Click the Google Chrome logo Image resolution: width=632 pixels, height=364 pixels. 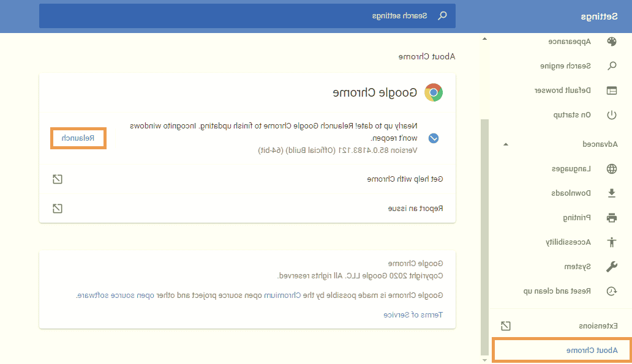click(x=434, y=92)
